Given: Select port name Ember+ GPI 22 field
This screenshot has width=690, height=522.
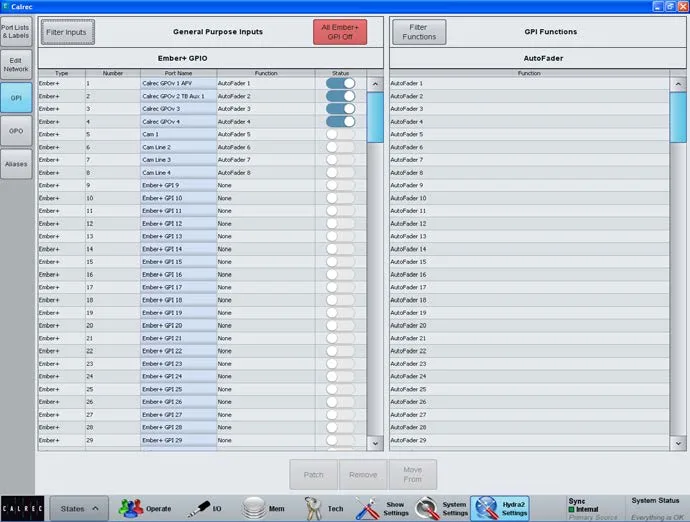Looking at the screenshot, I should pyautogui.click(x=178, y=351).
